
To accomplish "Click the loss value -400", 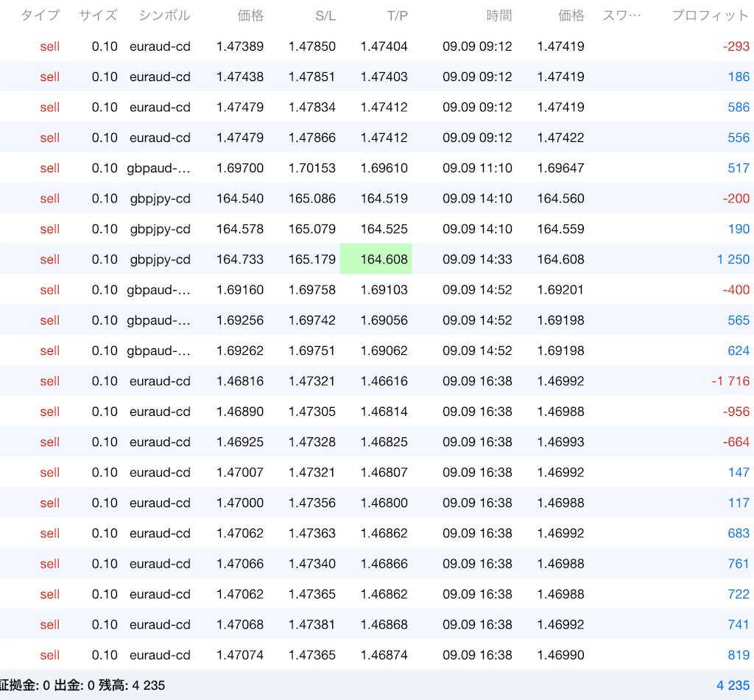I will [736, 289].
